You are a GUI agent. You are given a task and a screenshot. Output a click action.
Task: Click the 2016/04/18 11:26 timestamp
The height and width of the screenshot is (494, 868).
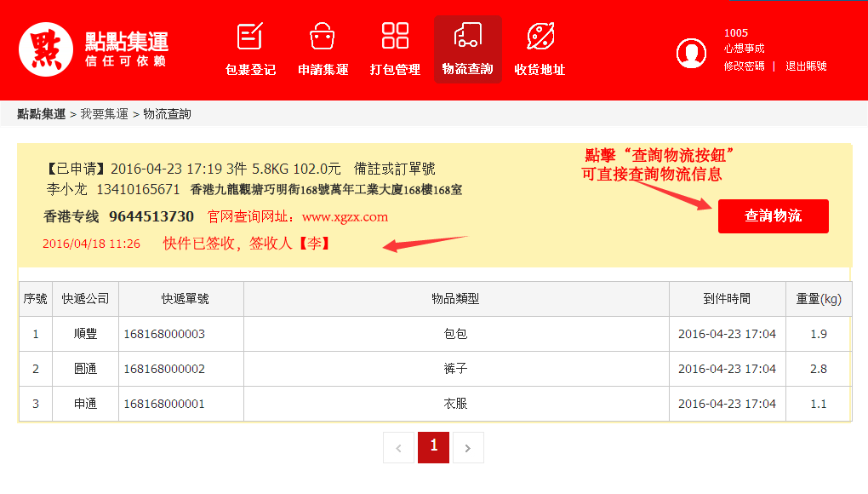pos(91,244)
